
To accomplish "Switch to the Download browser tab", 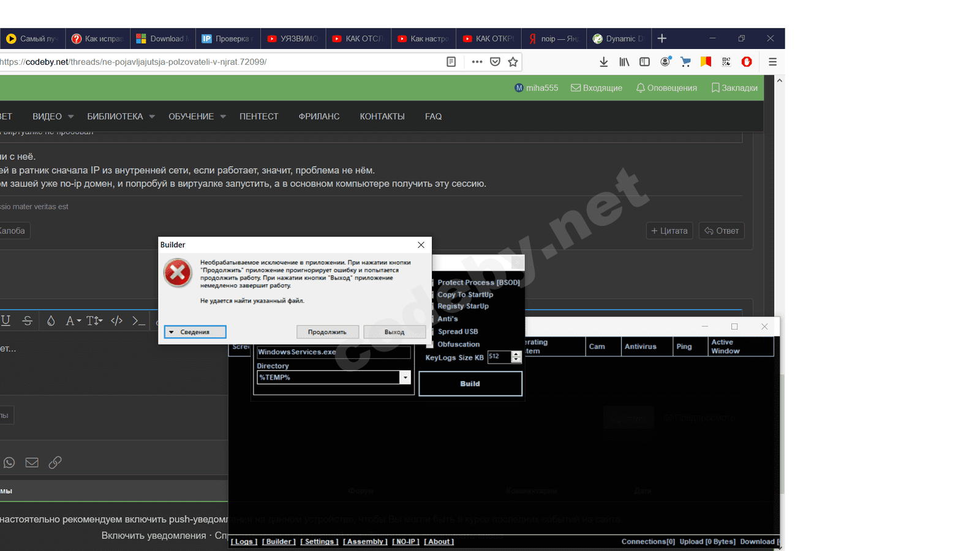I will pyautogui.click(x=164, y=39).
